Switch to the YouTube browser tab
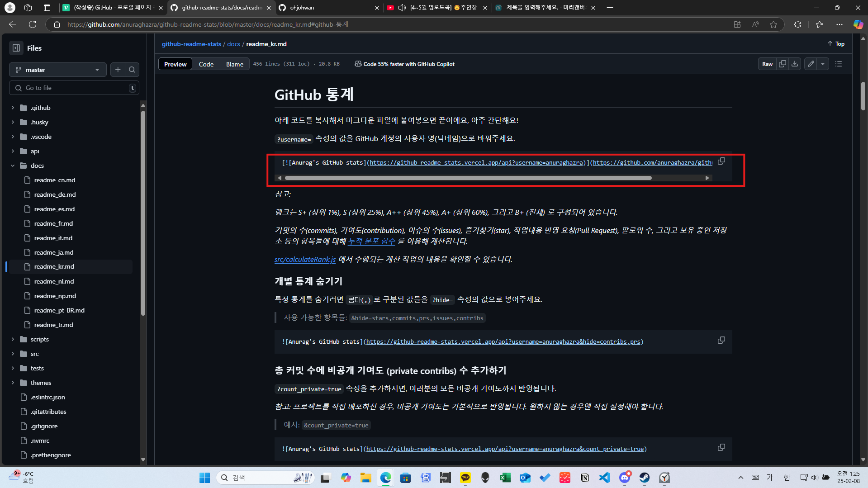 pos(437,8)
